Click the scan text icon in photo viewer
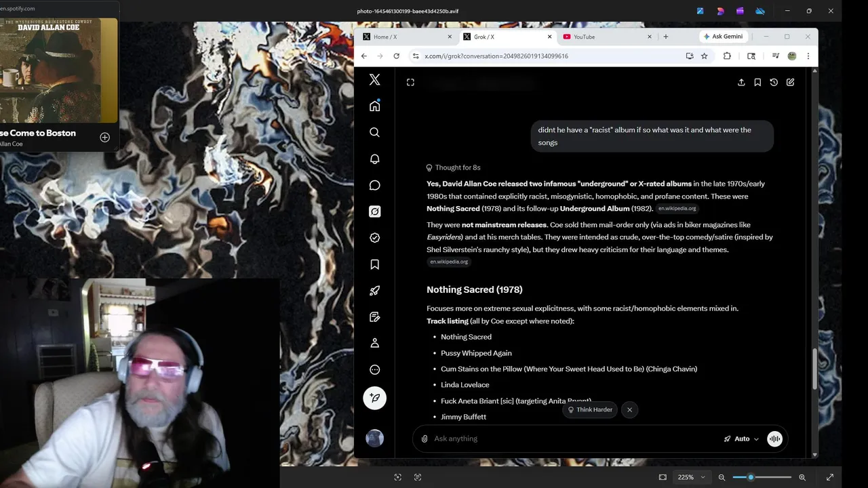The image size is (868, 488). [418, 477]
